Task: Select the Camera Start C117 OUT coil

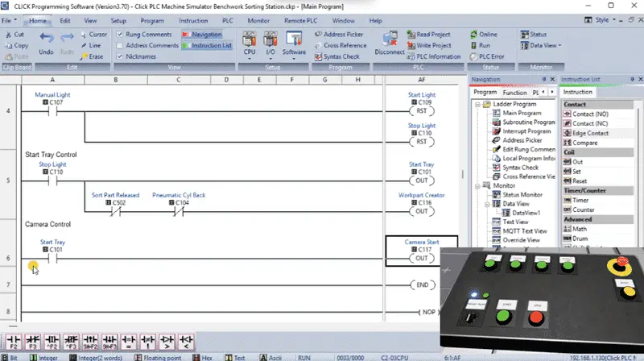Action: (421, 258)
